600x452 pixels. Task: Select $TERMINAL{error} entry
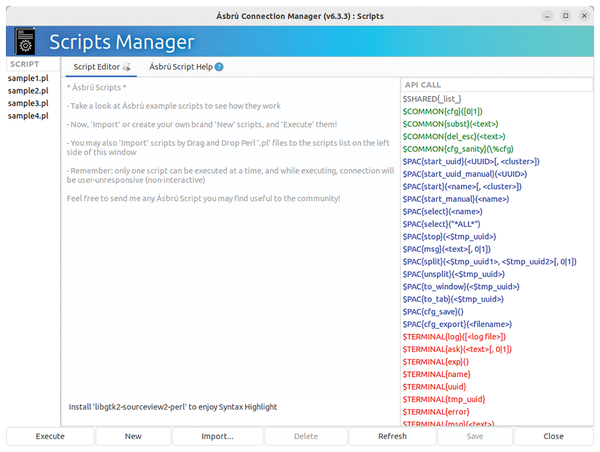[x=436, y=412]
